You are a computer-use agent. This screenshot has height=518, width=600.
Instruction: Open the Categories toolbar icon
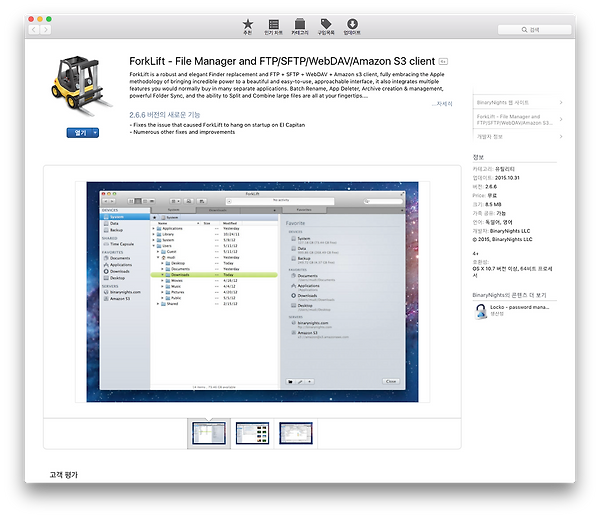[300, 26]
